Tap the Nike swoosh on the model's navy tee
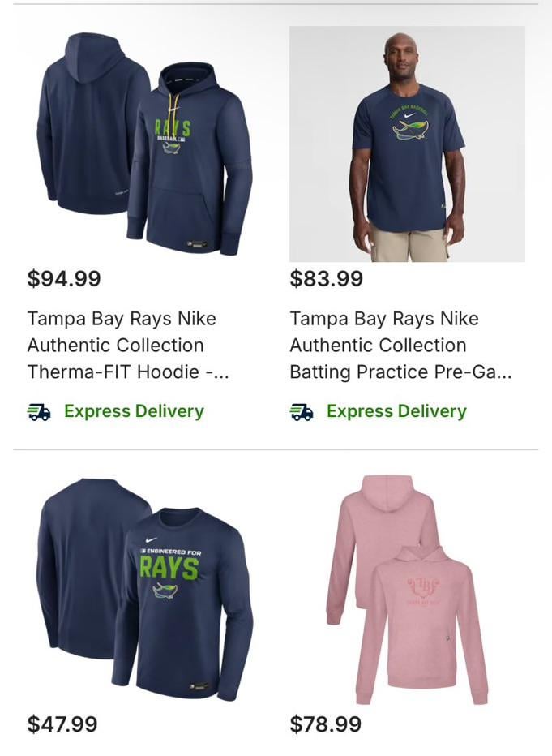Screen dimensions: 552x756 click(409, 115)
